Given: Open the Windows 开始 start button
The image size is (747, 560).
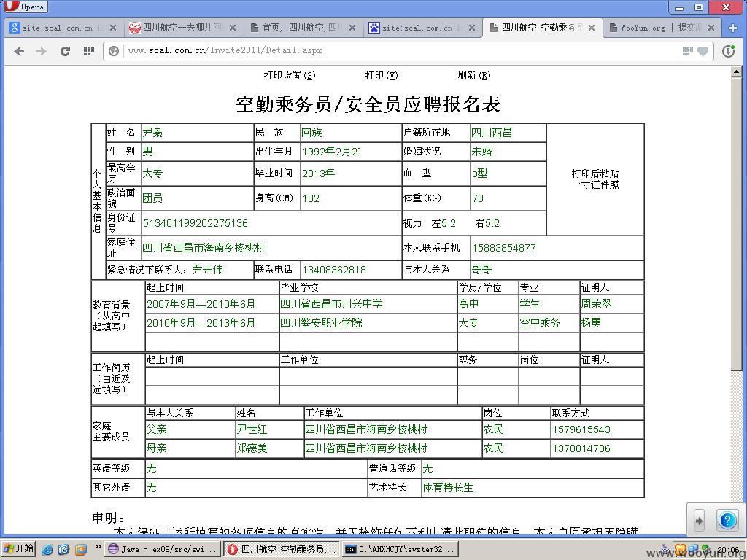Looking at the screenshot, I should pyautogui.click(x=19, y=548).
